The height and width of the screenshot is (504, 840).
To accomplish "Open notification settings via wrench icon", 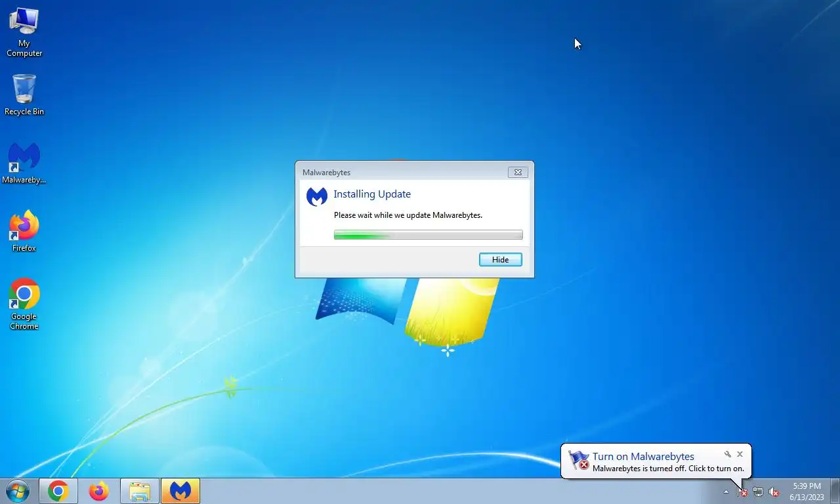I will coord(728,454).
